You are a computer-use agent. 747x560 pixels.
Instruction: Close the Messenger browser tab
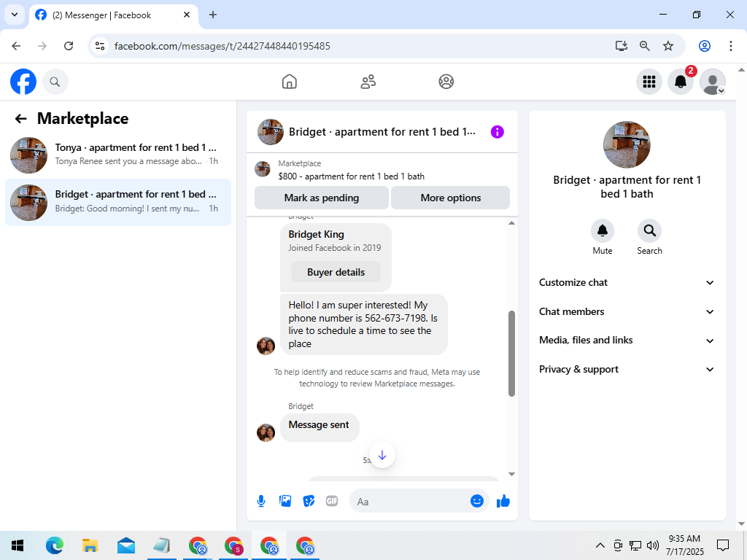pyautogui.click(x=187, y=15)
